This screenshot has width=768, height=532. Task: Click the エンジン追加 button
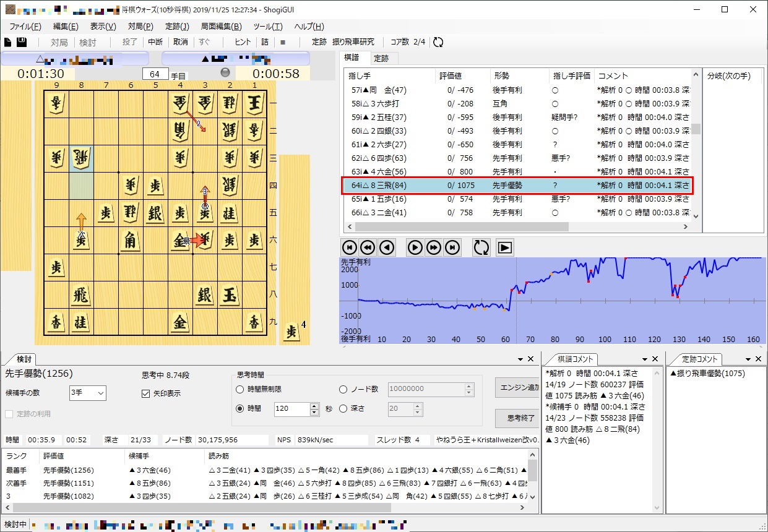tap(517, 388)
